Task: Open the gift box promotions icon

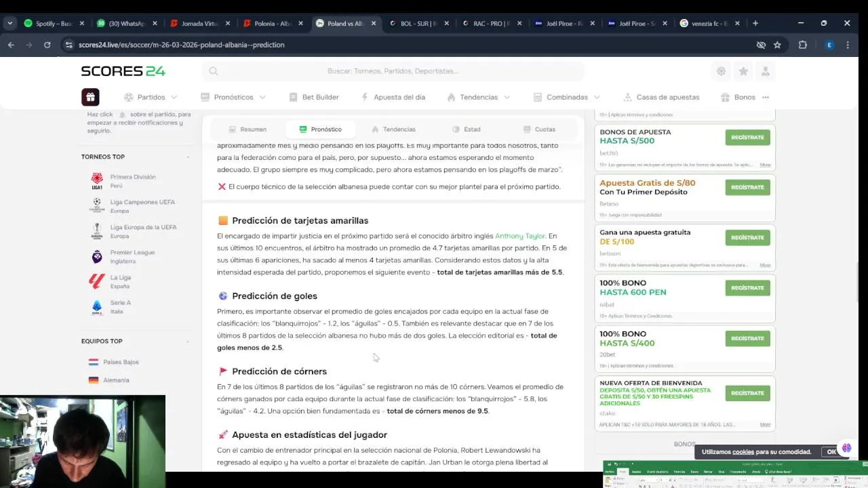Action: pyautogui.click(x=90, y=97)
